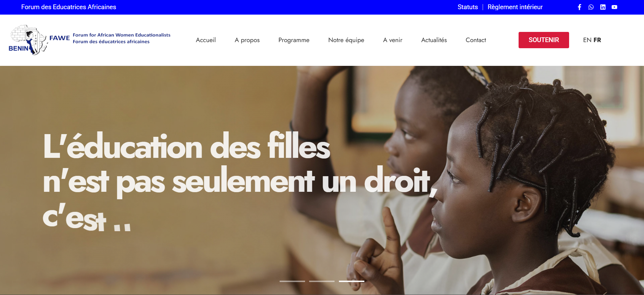Go to first carousel slide indicator
Screen dimensions: 644x295
tap(292, 281)
